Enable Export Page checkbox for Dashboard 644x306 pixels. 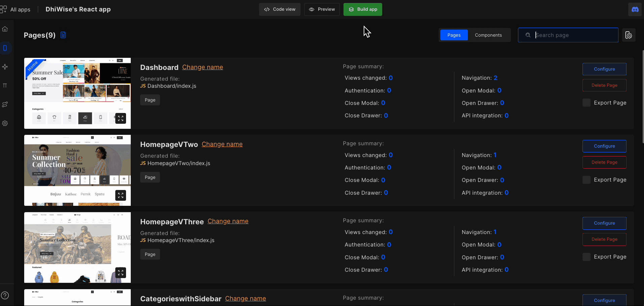587,103
